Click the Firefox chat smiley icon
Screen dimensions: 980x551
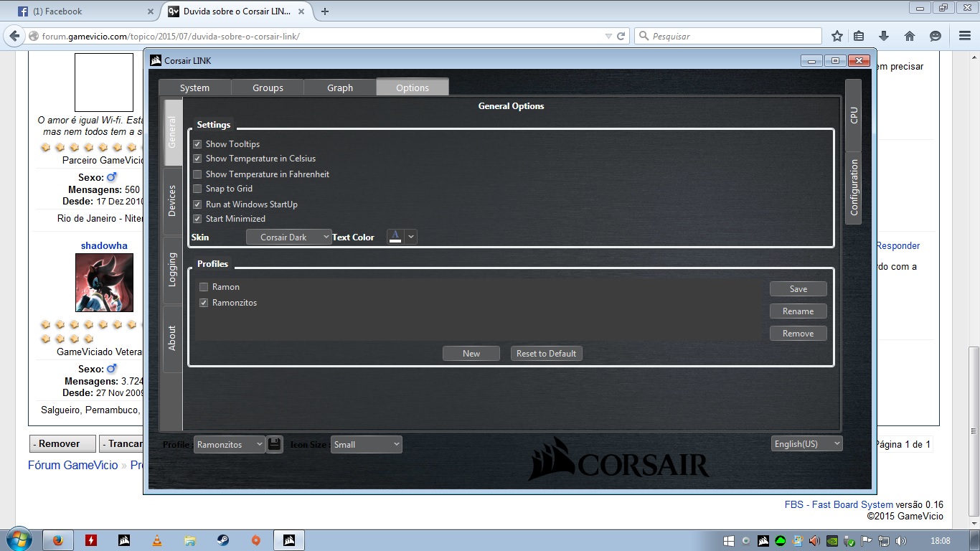[x=935, y=36]
